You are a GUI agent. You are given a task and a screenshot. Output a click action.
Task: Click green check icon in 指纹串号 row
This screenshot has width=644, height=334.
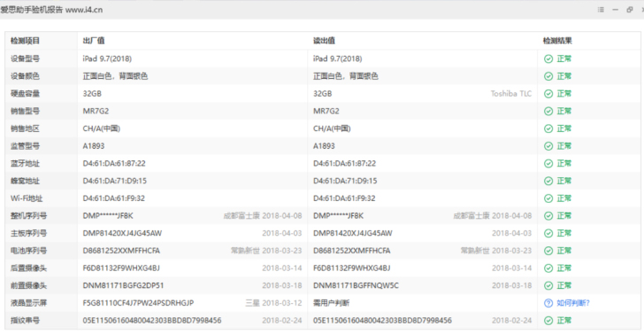548,321
